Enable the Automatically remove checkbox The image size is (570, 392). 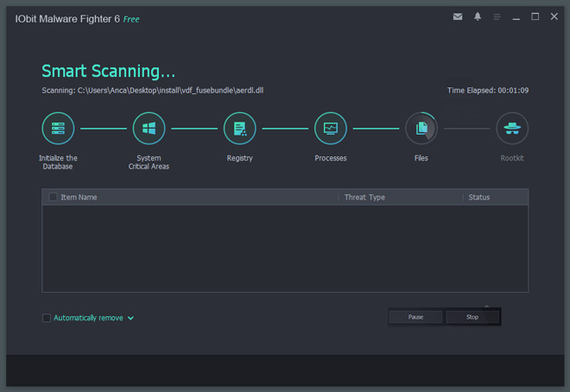pyautogui.click(x=47, y=318)
